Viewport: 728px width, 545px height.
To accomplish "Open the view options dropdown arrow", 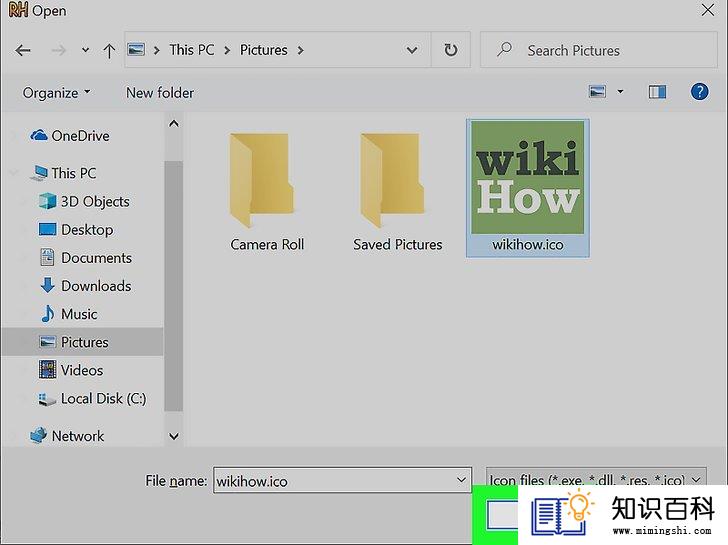I will point(620,92).
